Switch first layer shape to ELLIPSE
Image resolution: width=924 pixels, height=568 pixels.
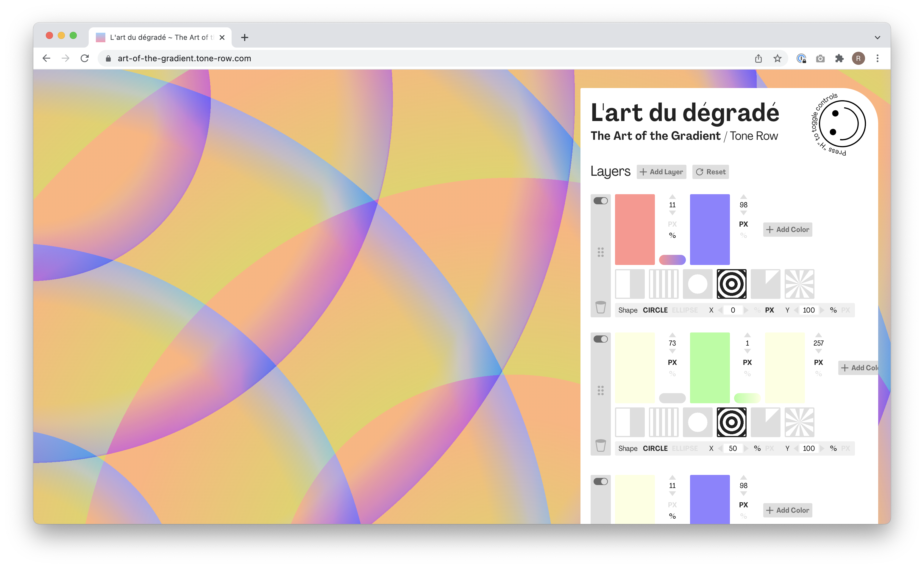click(685, 310)
